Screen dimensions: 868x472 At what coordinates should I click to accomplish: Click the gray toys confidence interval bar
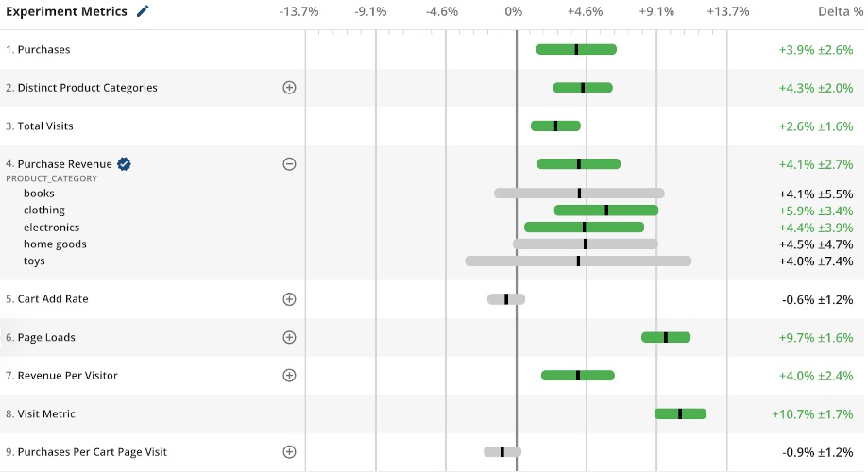[578, 261]
